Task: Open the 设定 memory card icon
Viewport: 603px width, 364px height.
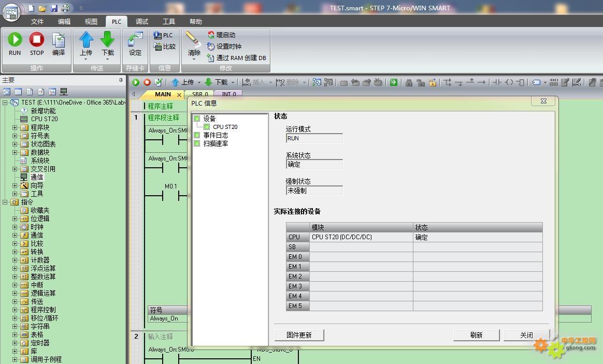Action: point(135,40)
